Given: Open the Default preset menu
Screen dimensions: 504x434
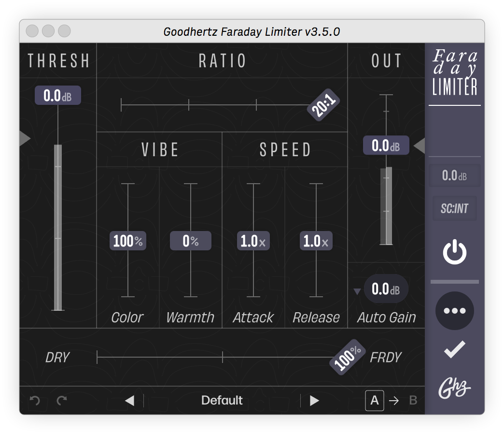Looking at the screenshot, I should point(222,401).
